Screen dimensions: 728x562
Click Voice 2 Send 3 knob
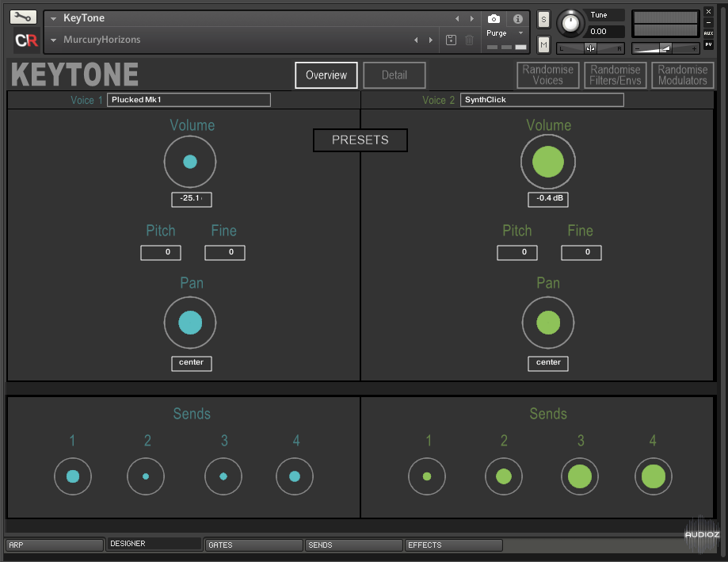[580, 476]
